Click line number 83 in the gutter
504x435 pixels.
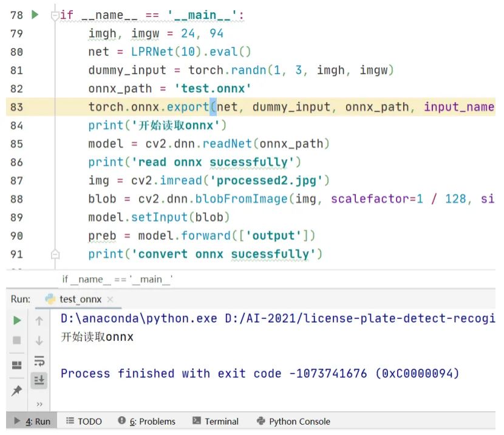pyautogui.click(x=17, y=107)
